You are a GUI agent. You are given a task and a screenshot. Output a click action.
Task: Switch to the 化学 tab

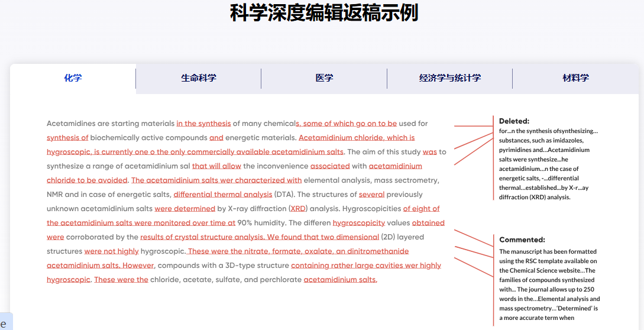[x=73, y=78]
